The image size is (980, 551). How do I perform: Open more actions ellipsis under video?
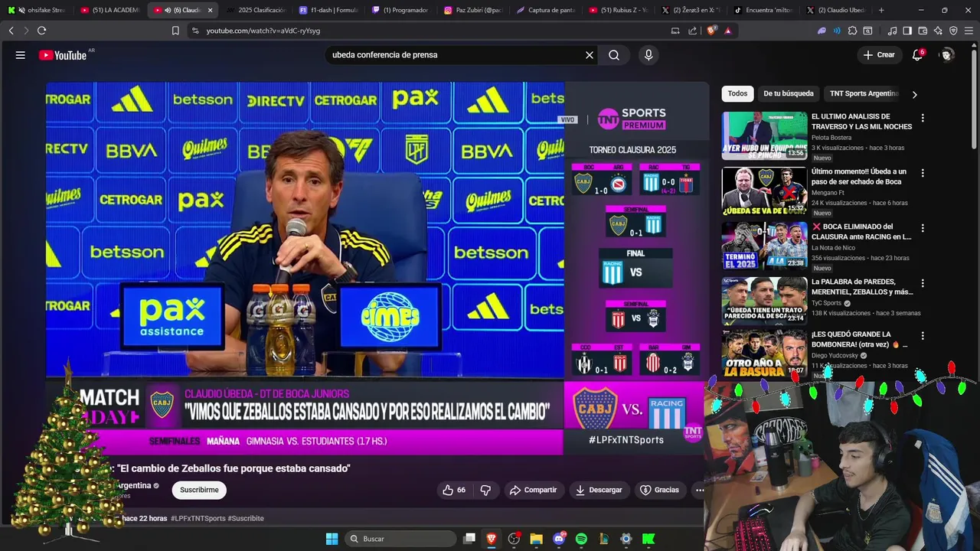[x=699, y=490]
